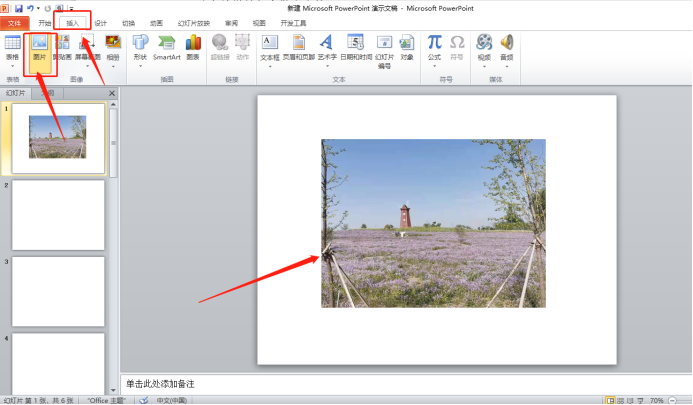Image resolution: width=693 pixels, height=405 pixels.
Task: Expand the 表格 table dropdown
Action: pyautogui.click(x=13, y=66)
